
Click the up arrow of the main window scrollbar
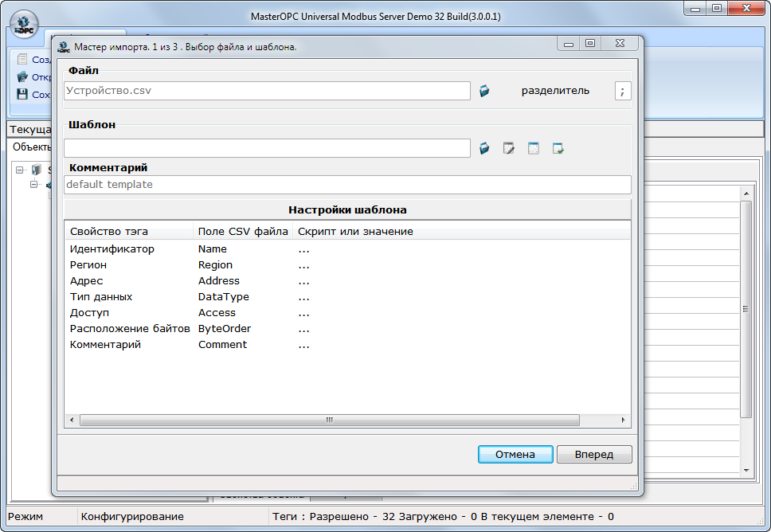[746, 194]
